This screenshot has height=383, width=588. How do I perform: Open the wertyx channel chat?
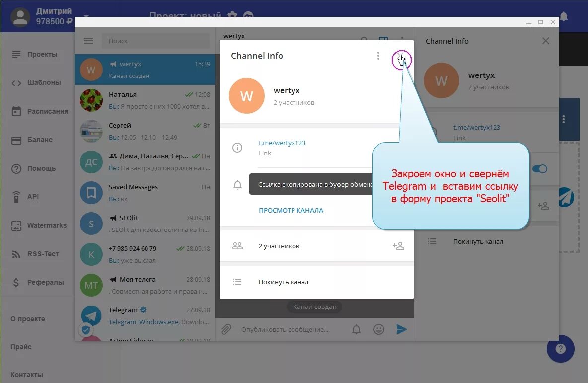(145, 70)
